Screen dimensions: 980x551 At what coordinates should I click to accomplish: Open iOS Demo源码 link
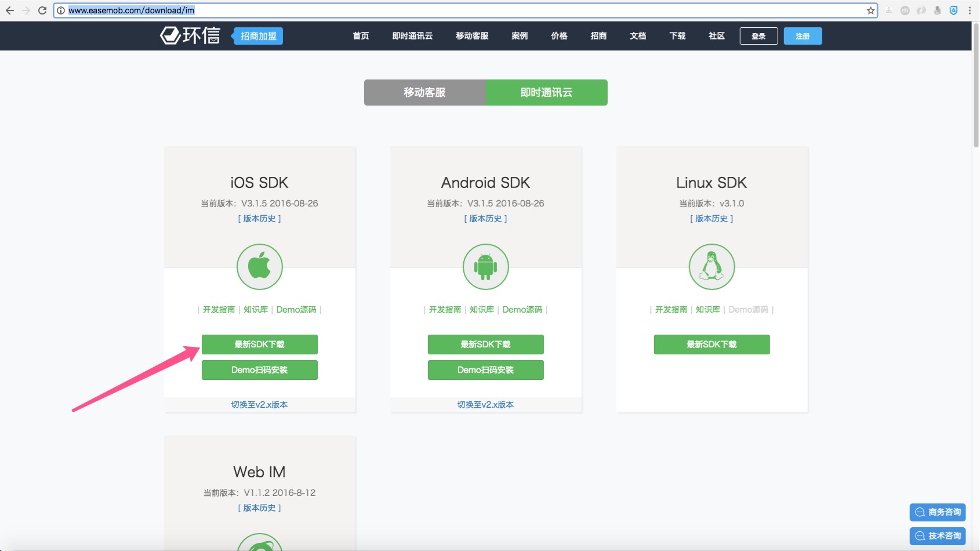pyautogui.click(x=296, y=310)
